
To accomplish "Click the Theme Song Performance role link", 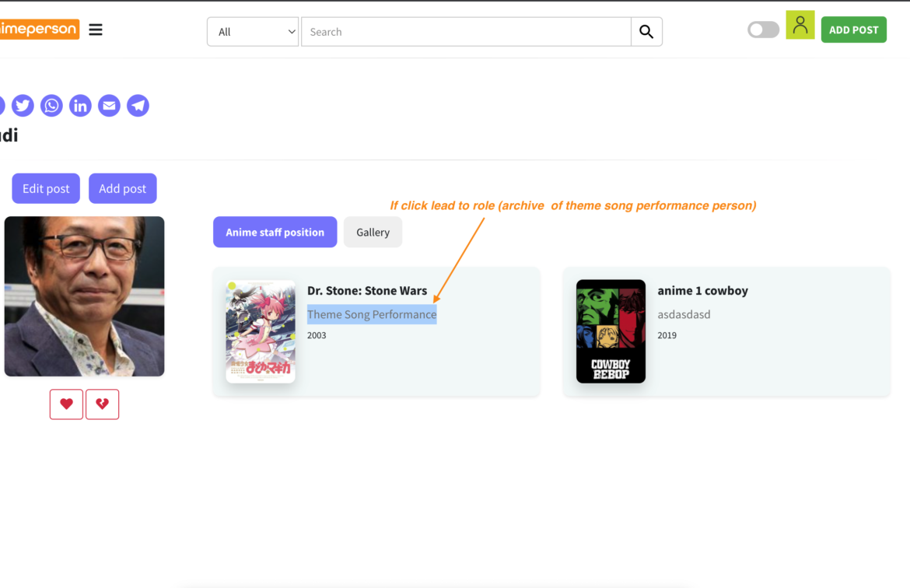I will (x=372, y=314).
